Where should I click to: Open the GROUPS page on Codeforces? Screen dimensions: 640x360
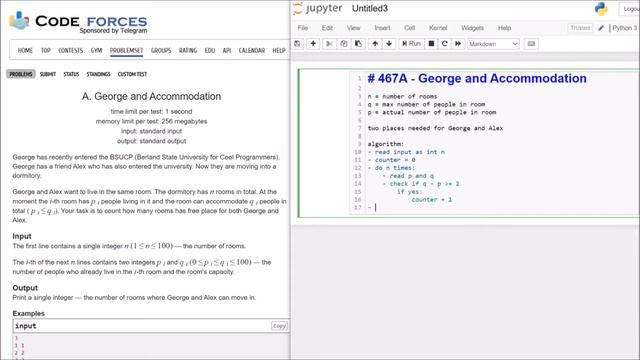tap(161, 50)
